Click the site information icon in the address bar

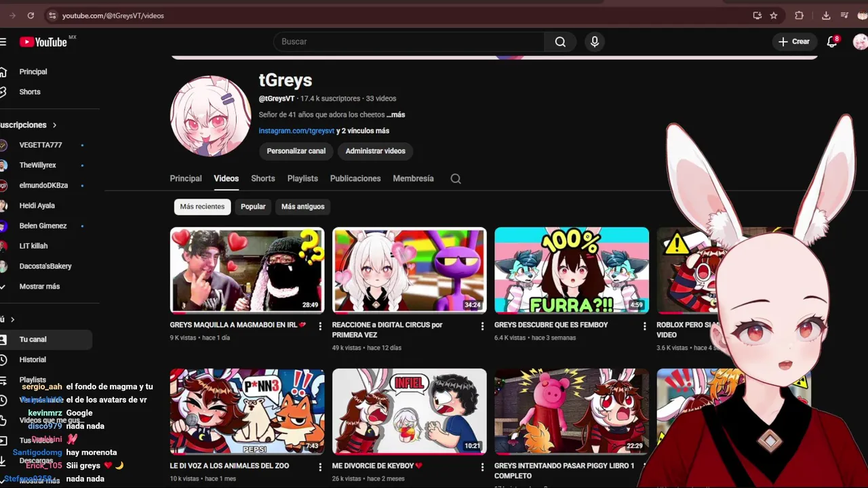(52, 16)
